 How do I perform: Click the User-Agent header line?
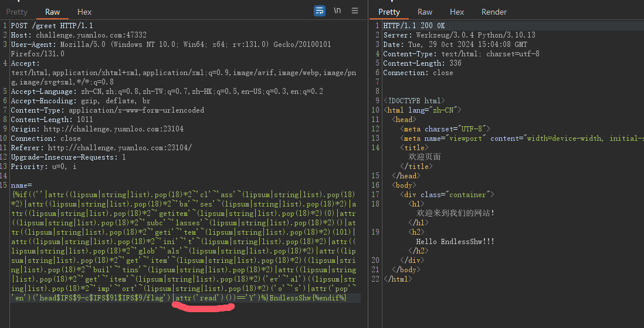171,45
